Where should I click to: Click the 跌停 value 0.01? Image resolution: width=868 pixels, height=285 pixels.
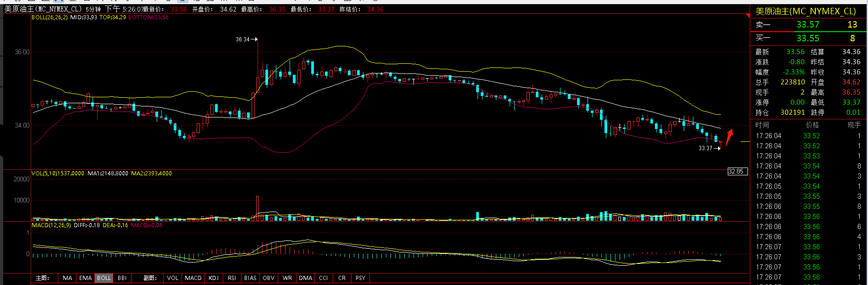pos(853,112)
